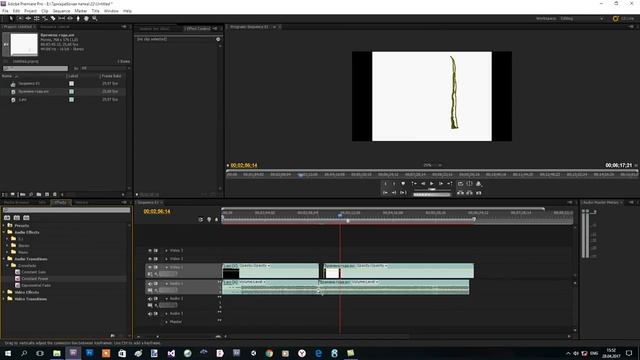Switch to the Effect Controls tab
Screen dimensions: 640x360
tap(198, 28)
